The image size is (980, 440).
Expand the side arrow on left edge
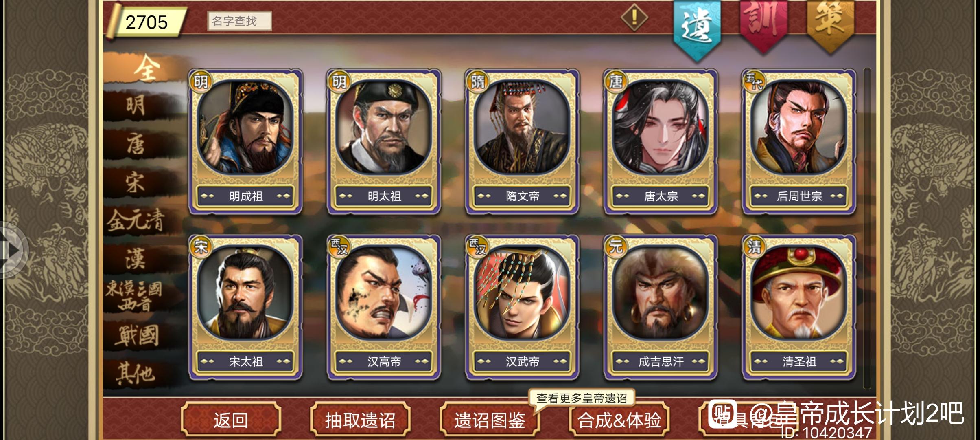pos(12,250)
